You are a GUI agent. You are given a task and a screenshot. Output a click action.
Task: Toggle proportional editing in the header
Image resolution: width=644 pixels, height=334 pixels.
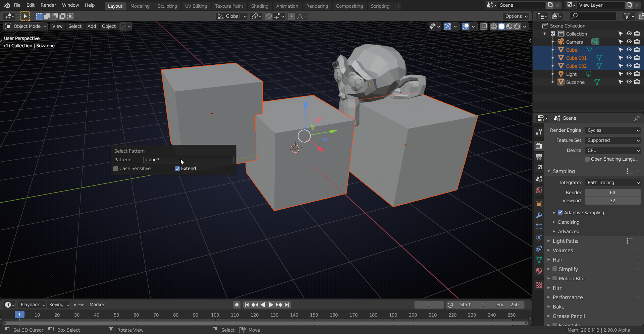291,16
